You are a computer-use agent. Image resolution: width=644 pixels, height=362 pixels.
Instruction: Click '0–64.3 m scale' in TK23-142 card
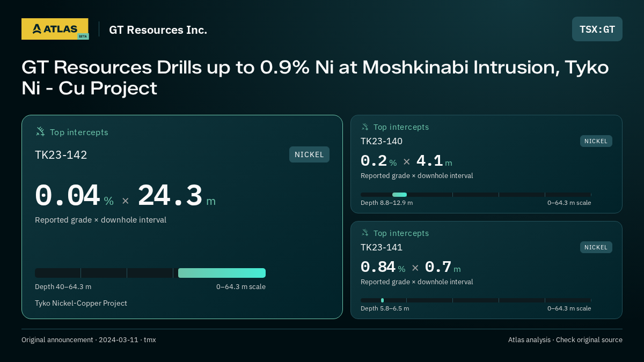(x=241, y=287)
